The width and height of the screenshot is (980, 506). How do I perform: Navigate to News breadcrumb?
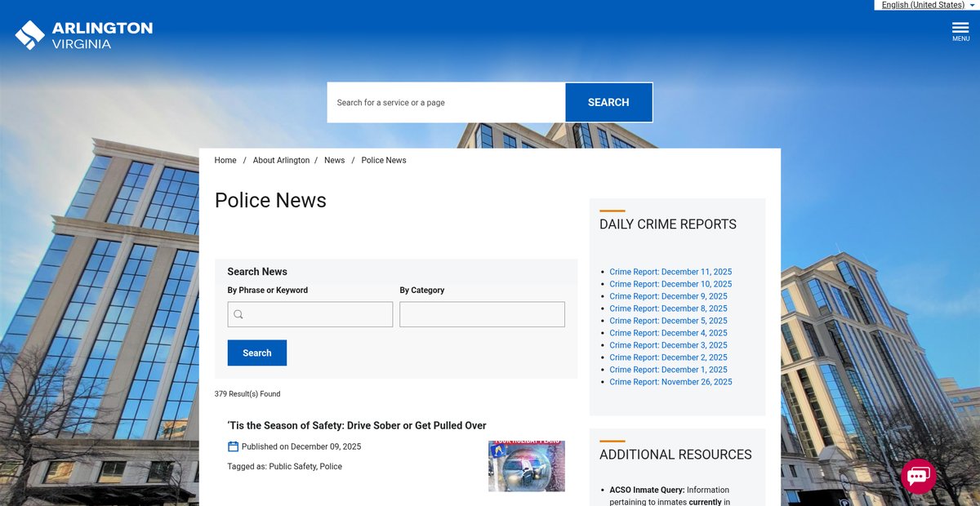point(334,160)
